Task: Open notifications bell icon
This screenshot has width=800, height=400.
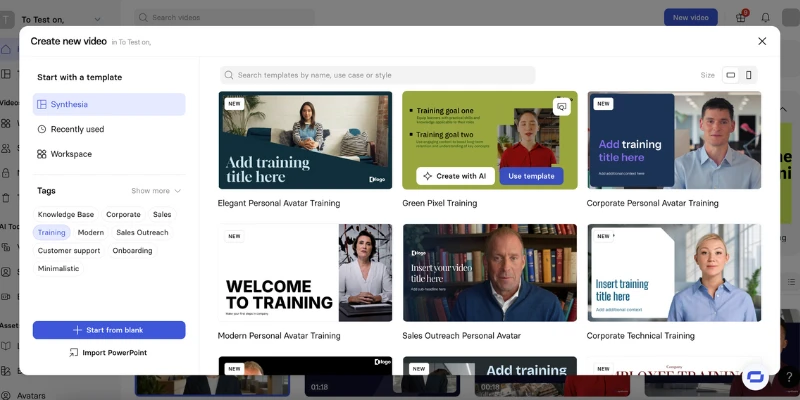Action: [765, 17]
